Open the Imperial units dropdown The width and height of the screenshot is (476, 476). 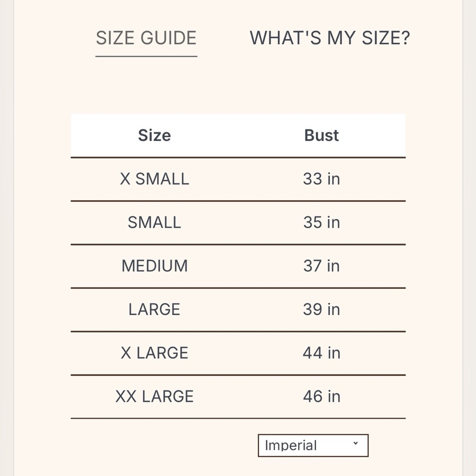point(313,446)
